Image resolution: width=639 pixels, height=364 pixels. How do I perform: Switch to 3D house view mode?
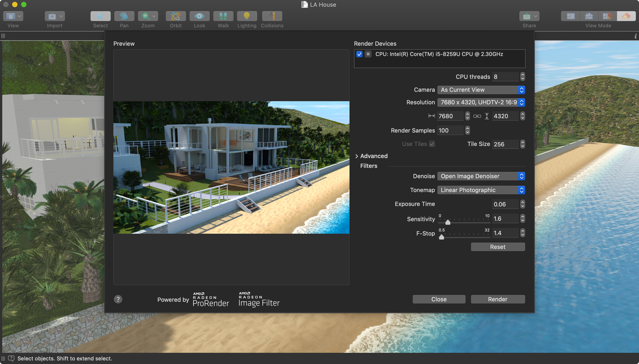pos(589,16)
